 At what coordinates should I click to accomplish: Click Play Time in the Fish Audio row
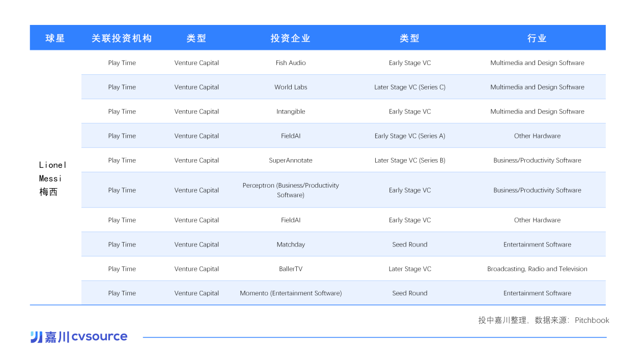coord(122,63)
